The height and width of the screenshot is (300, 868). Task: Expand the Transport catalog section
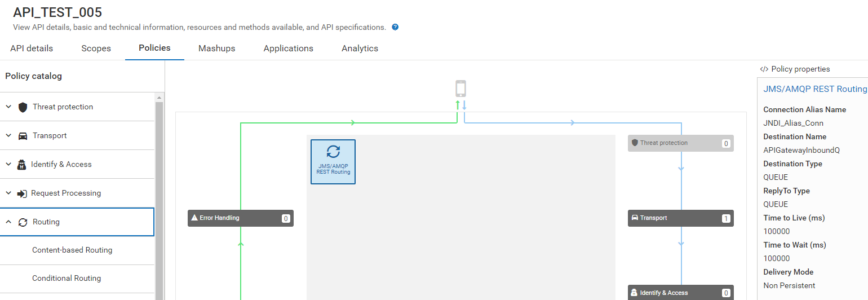(x=8, y=135)
